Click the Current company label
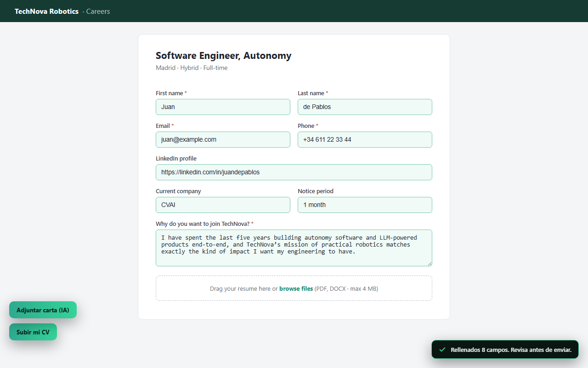Image resolution: width=588 pixels, height=368 pixels. 178,191
